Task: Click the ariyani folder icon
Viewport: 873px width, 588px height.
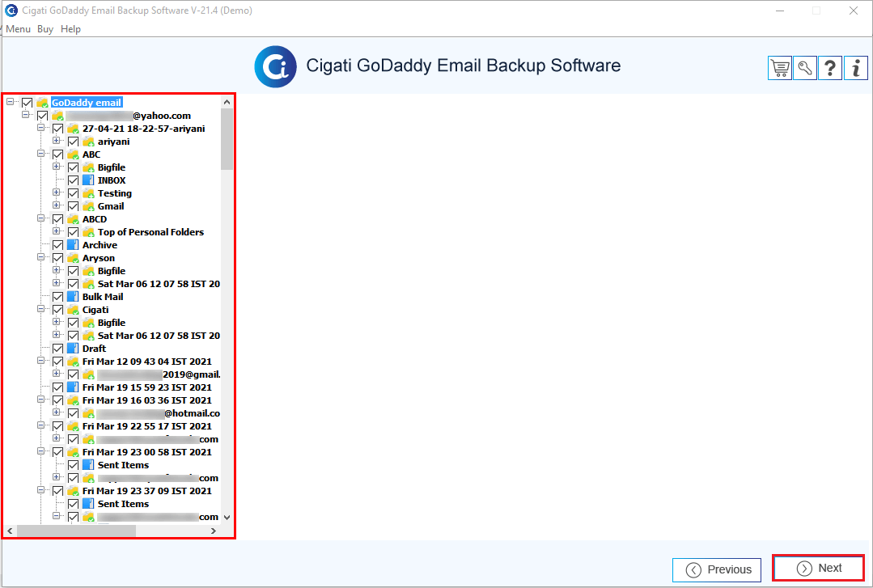Action: pos(88,142)
